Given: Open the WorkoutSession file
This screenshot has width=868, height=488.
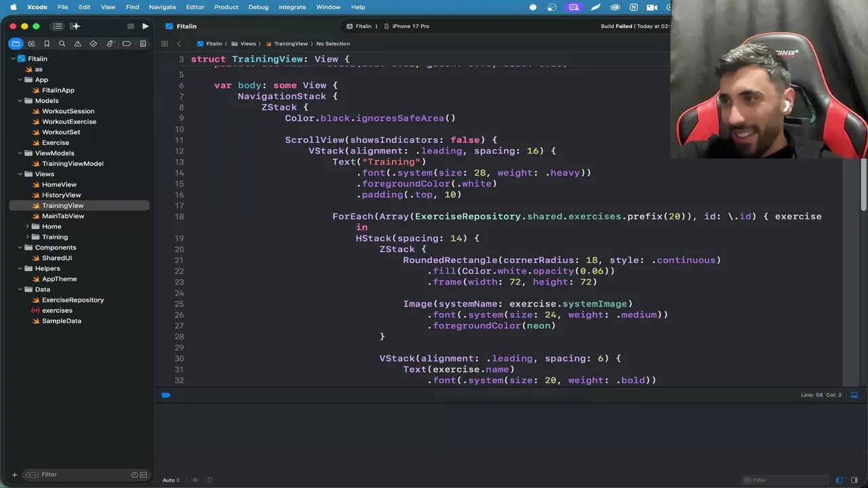Looking at the screenshot, I should (x=68, y=111).
